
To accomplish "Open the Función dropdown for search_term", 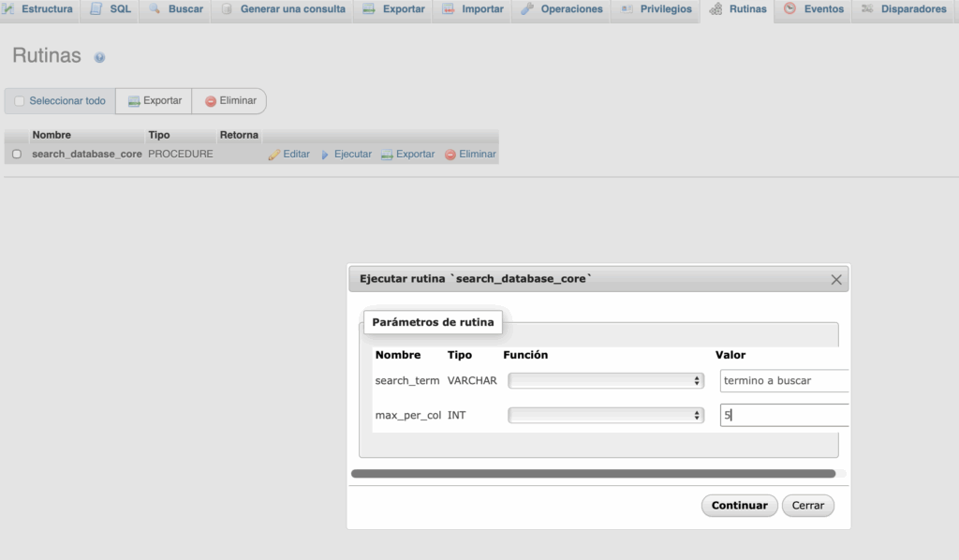I will [x=604, y=380].
